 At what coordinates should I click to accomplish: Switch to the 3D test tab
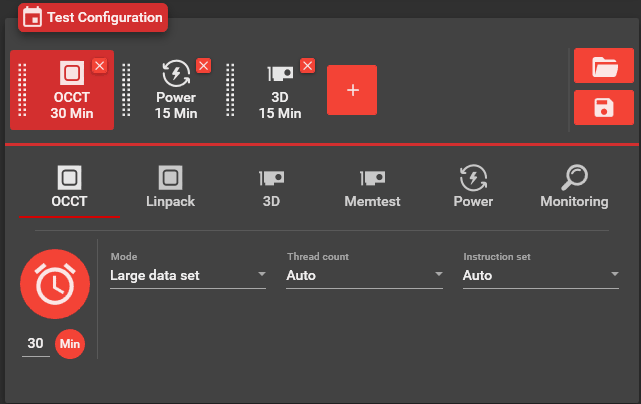point(271,187)
